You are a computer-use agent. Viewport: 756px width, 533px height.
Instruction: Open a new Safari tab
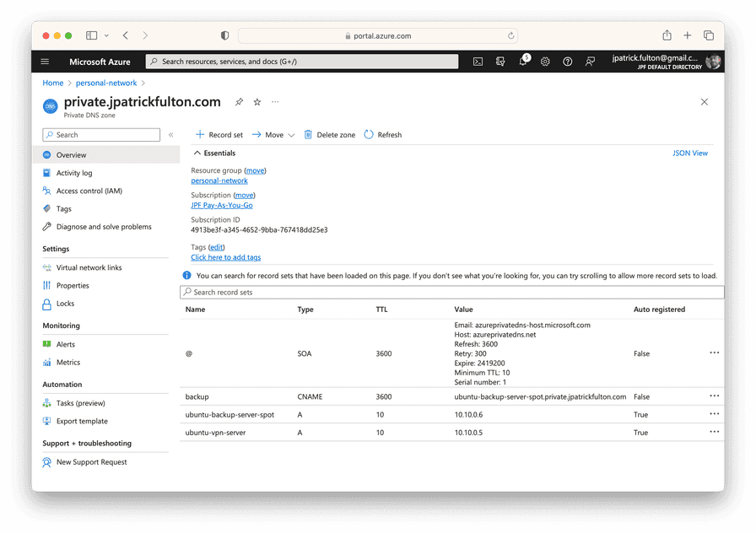click(x=688, y=35)
